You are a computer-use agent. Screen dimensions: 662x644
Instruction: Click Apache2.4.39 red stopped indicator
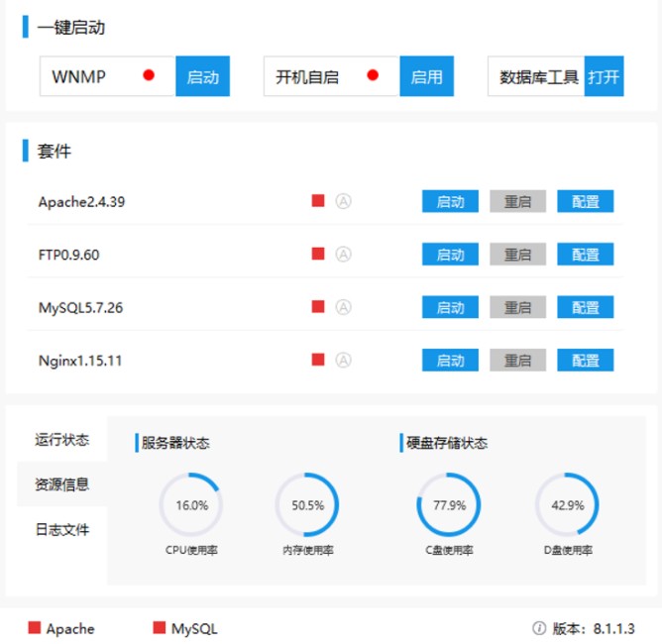click(x=318, y=201)
